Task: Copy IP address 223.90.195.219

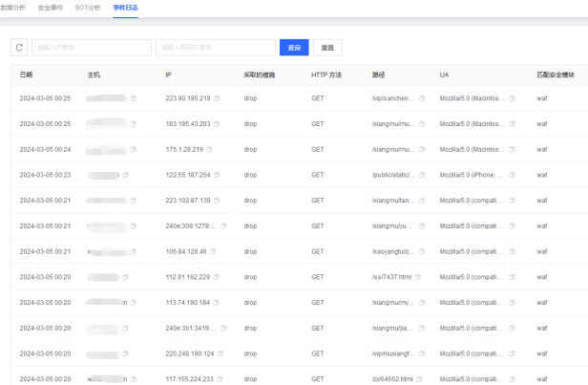Action: (217, 98)
